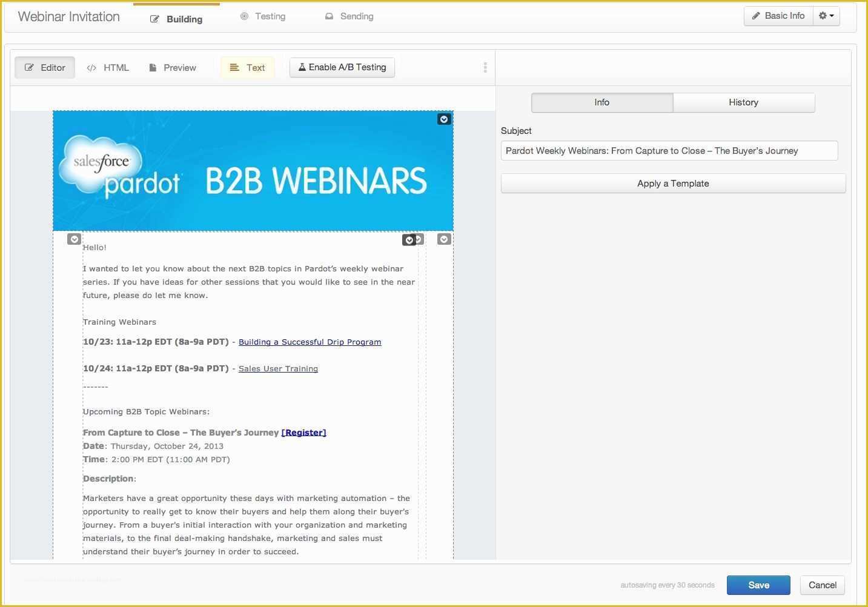Click Enable A/B Testing button

342,67
